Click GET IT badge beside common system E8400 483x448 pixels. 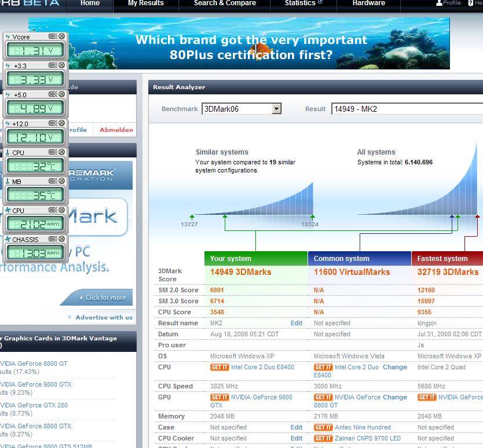[323, 367]
